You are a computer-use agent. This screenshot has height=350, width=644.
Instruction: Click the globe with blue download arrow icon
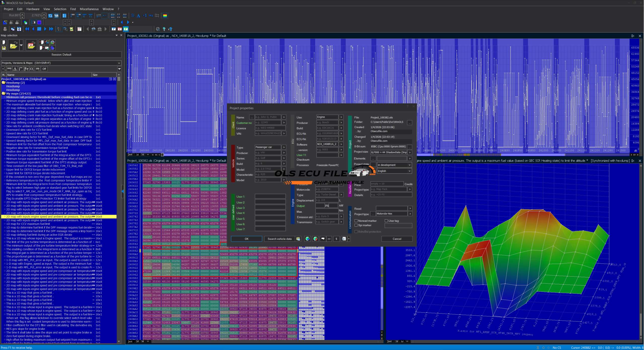click(x=307, y=239)
